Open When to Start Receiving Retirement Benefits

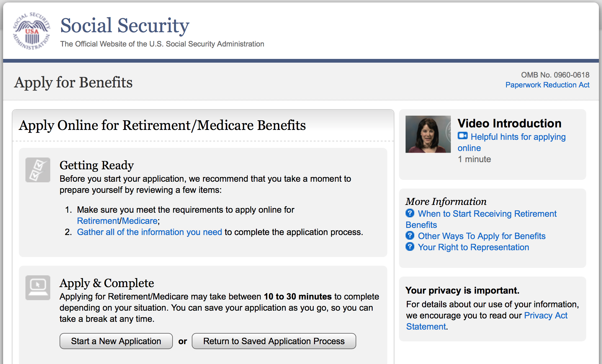[487, 214]
